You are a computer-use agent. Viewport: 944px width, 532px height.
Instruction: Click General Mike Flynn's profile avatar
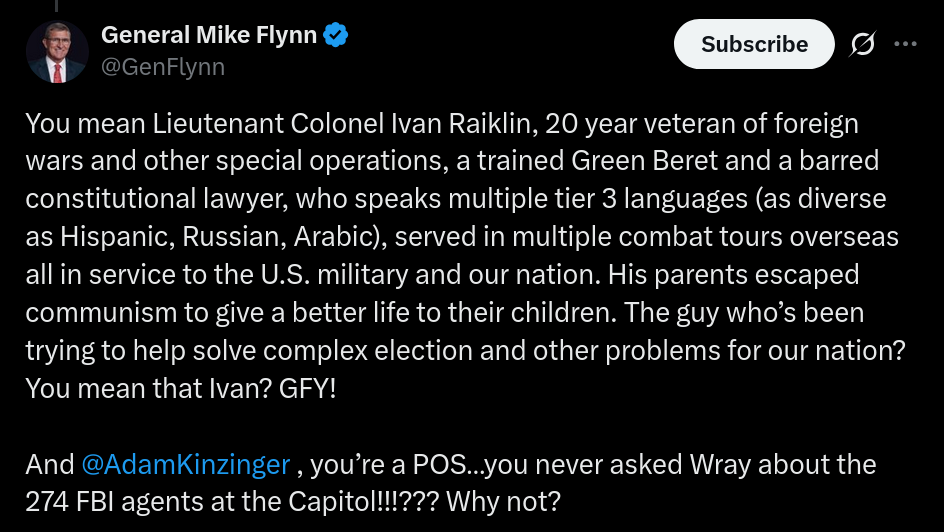58,51
